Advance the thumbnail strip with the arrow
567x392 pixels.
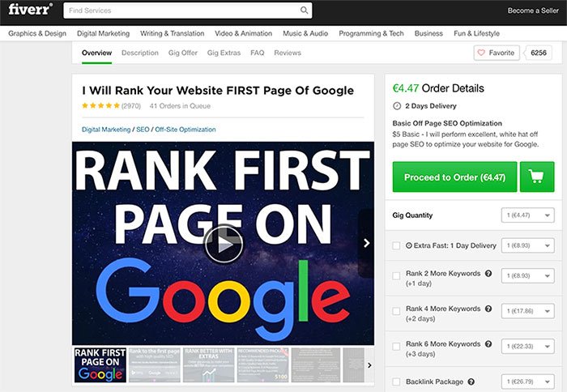click(x=369, y=365)
